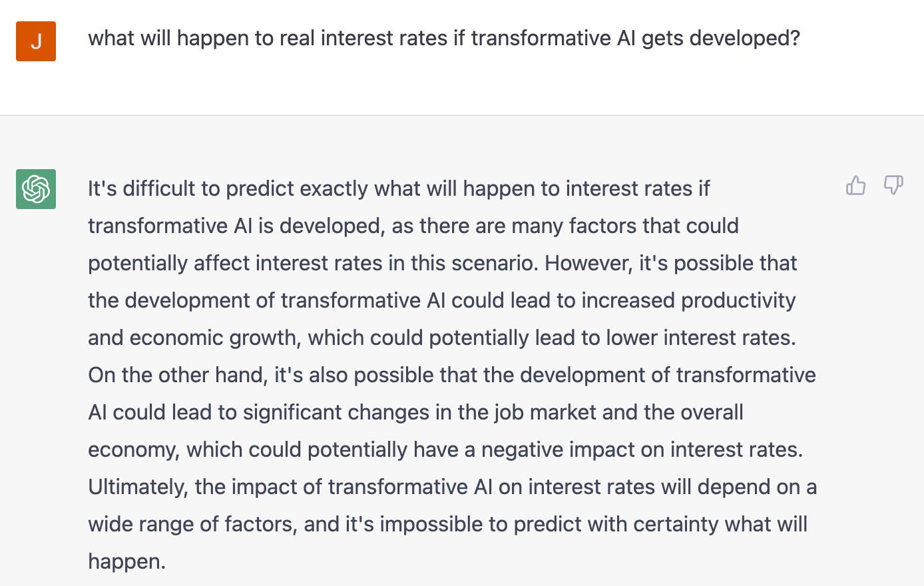924x586 pixels.
Task: Click the green ChatGPT logo avatar
Action: [x=36, y=189]
